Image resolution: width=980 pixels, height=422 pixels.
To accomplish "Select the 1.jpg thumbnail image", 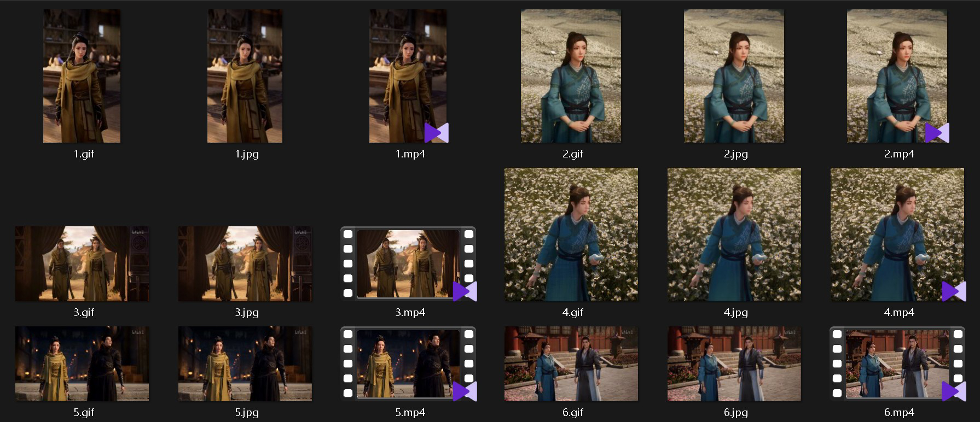I will (x=245, y=76).
